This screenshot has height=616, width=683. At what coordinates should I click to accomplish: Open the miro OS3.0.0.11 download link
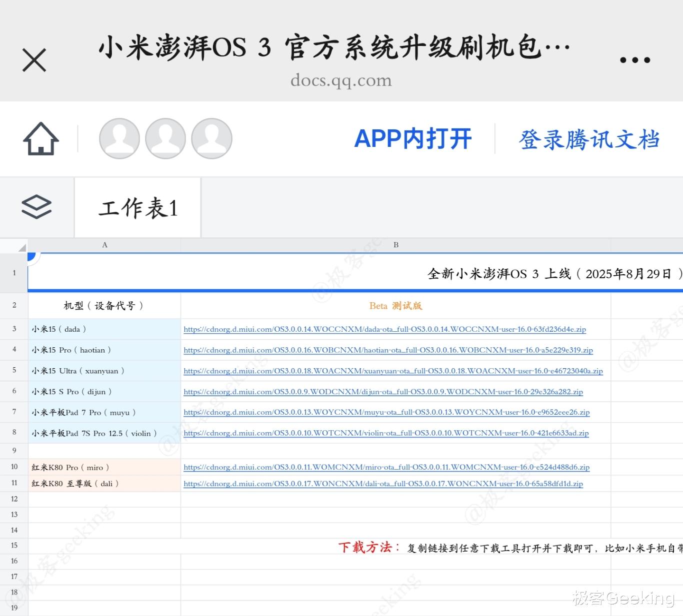click(x=386, y=467)
